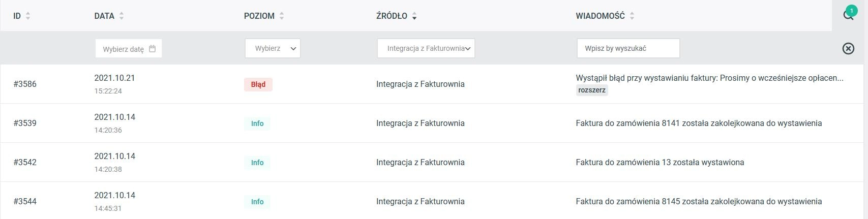Viewport: 868px width, 219px height.
Task: Click the Info badge of entry #3542
Action: coord(257,163)
